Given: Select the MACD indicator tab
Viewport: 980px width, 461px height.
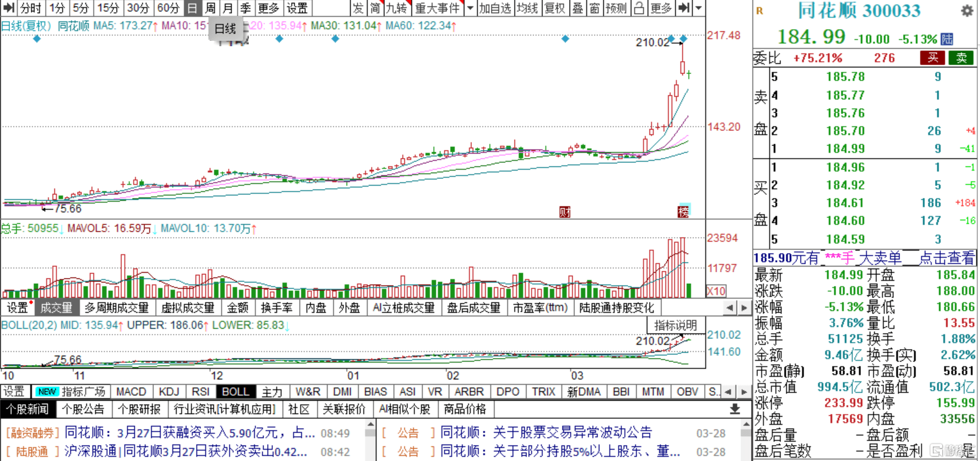Looking at the screenshot, I should pos(131,392).
